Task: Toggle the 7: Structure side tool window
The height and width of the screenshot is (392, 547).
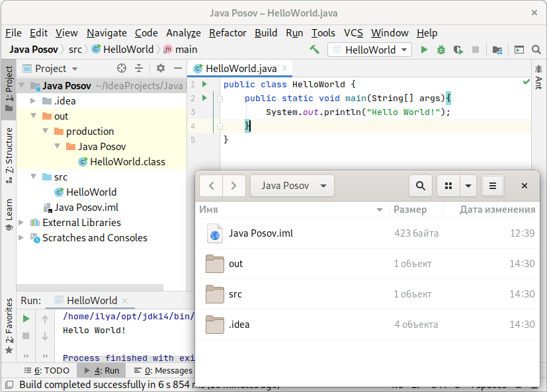Action: pos(9,151)
